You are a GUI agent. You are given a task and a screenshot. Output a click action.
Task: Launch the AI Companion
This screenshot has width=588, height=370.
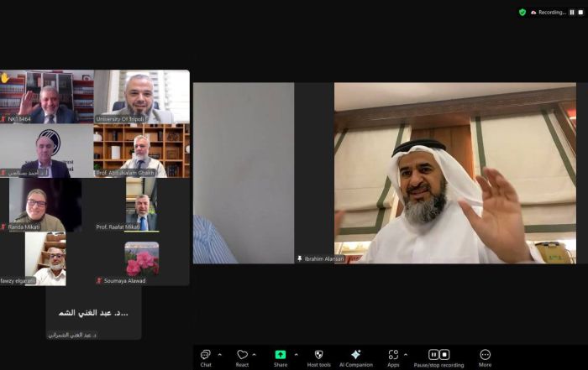pyautogui.click(x=355, y=356)
